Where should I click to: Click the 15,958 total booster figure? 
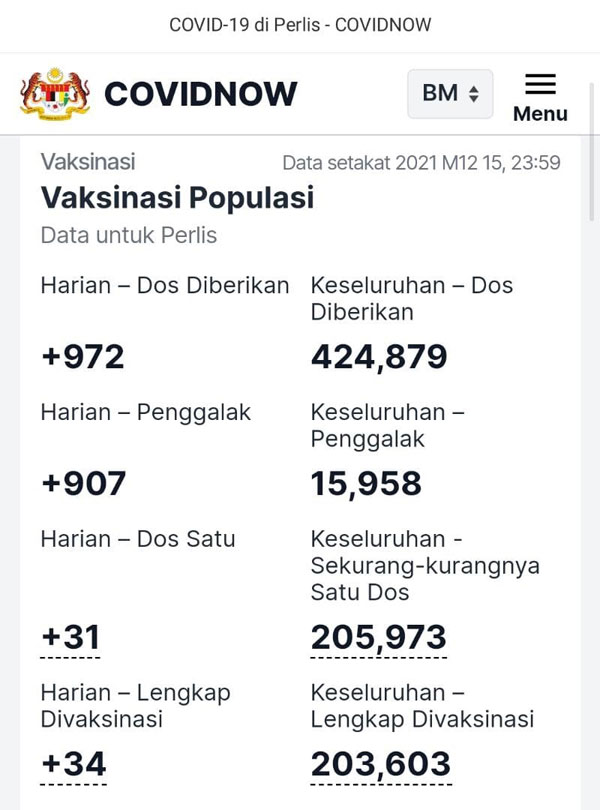coord(366,484)
